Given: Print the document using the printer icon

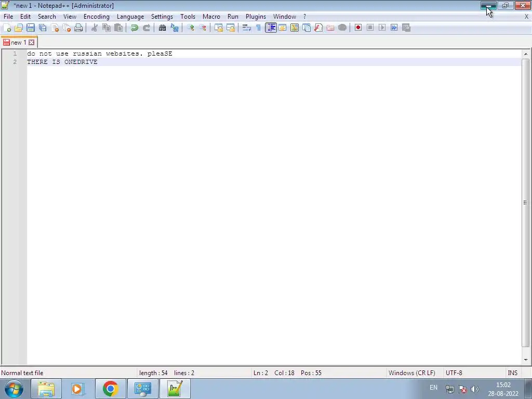Looking at the screenshot, I should (x=78, y=28).
